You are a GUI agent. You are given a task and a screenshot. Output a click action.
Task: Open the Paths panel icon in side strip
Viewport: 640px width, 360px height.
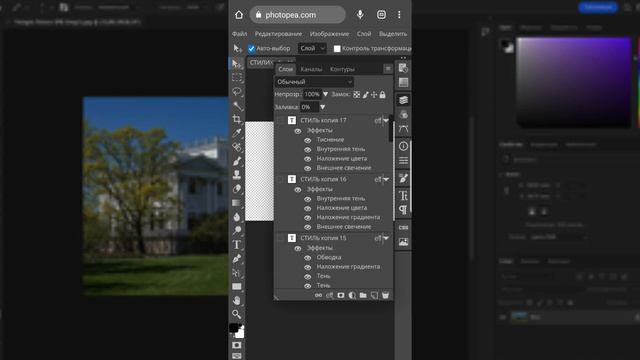(x=403, y=129)
